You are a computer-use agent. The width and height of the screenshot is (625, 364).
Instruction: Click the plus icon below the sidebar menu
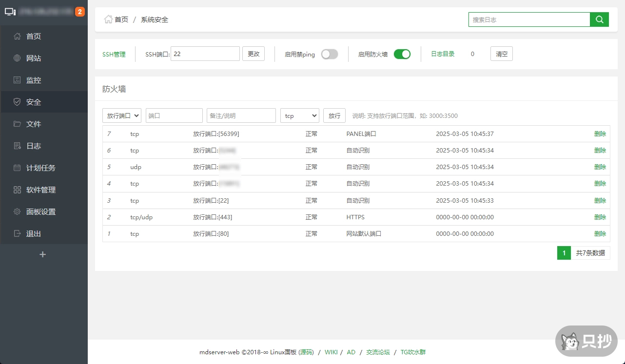[x=43, y=254]
